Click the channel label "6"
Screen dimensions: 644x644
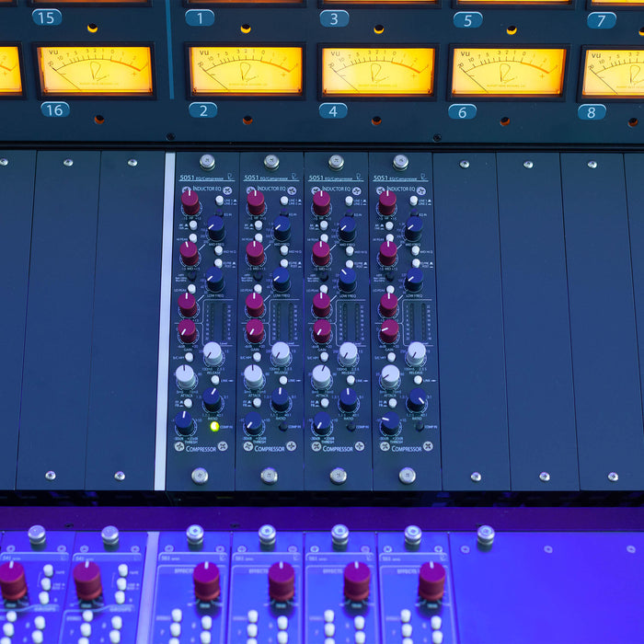[463, 111]
